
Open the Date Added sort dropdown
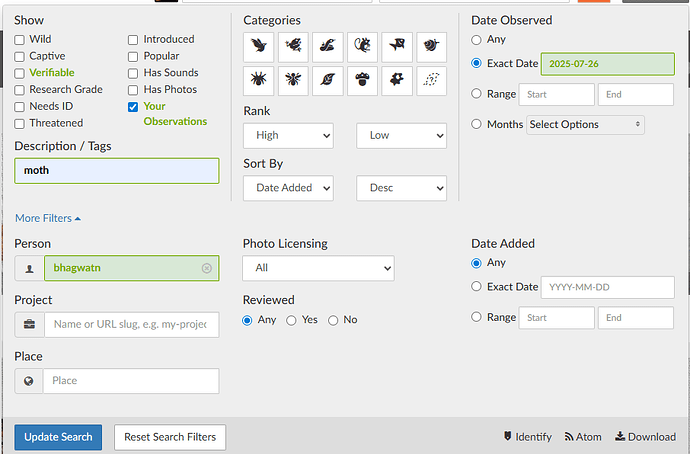point(288,188)
